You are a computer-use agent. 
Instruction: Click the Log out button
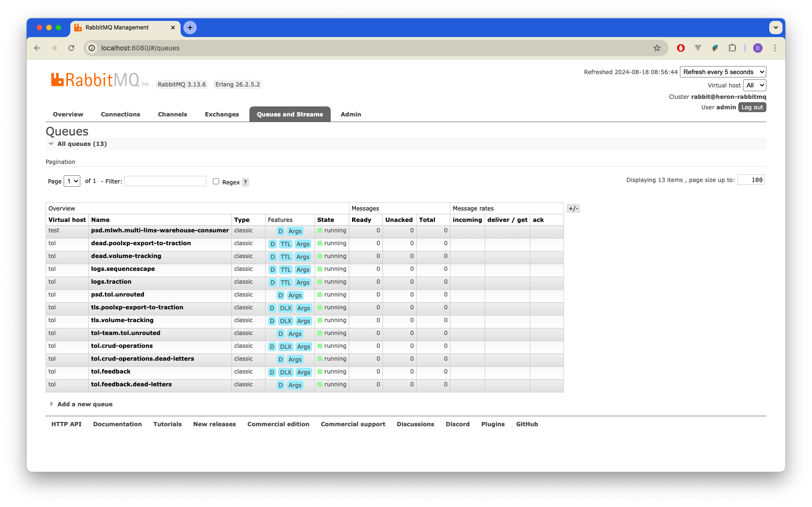[752, 107]
